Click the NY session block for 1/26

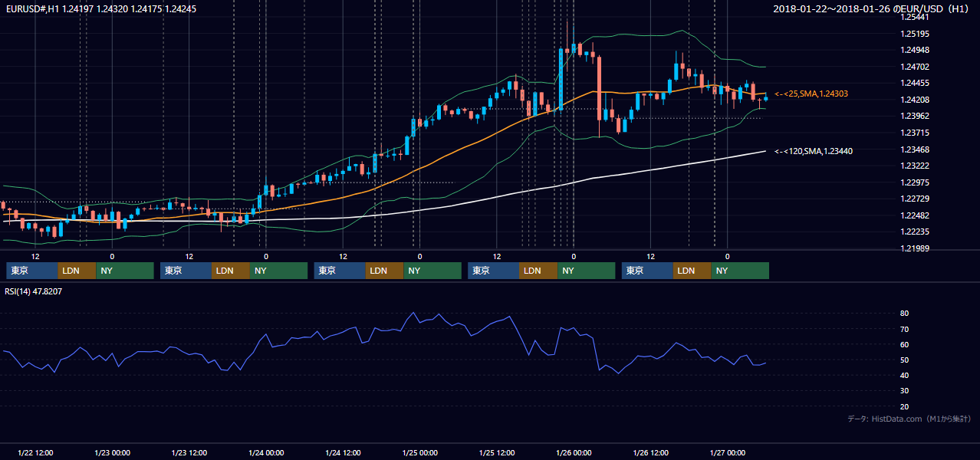(740, 271)
